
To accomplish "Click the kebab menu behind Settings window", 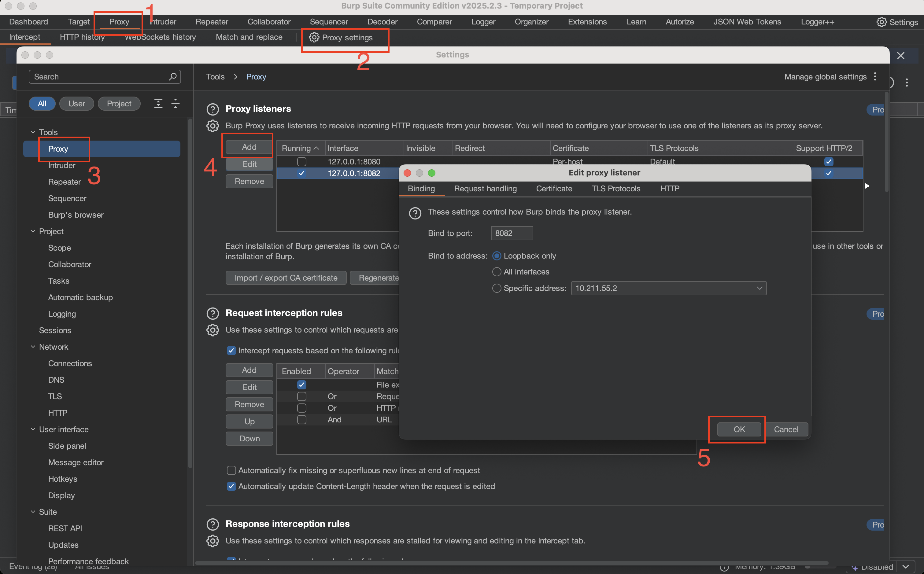I will coord(907,83).
